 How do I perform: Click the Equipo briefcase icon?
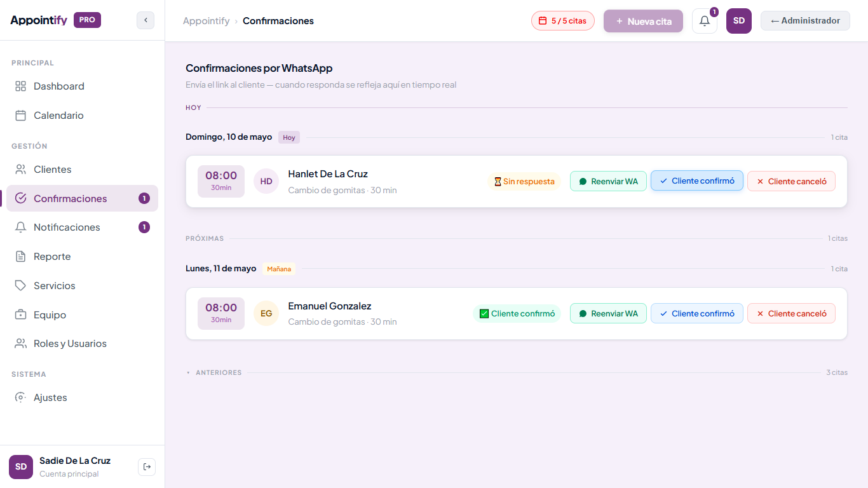pyautogui.click(x=21, y=315)
